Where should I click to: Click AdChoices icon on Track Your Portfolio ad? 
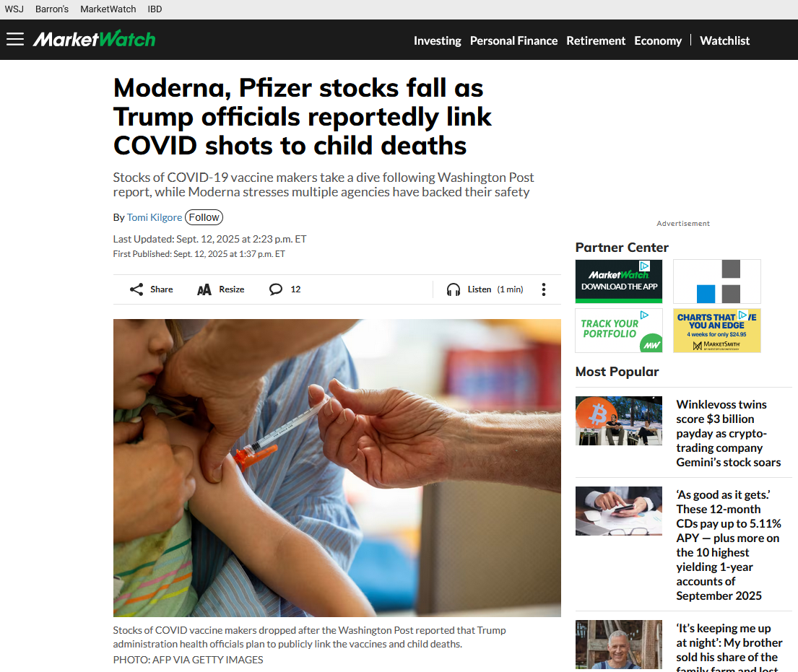pyautogui.click(x=644, y=315)
